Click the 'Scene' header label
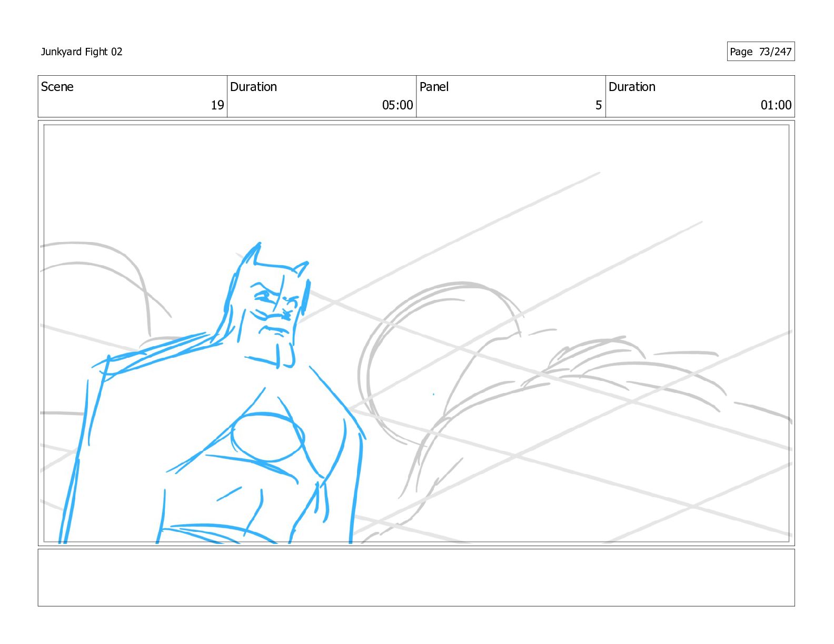The image size is (834, 644). pos(57,87)
